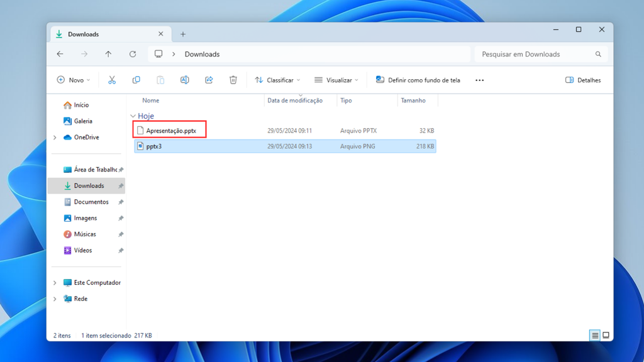Collapse the Hoje group
The width and height of the screenshot is (644, 362).
click(133, 116)
